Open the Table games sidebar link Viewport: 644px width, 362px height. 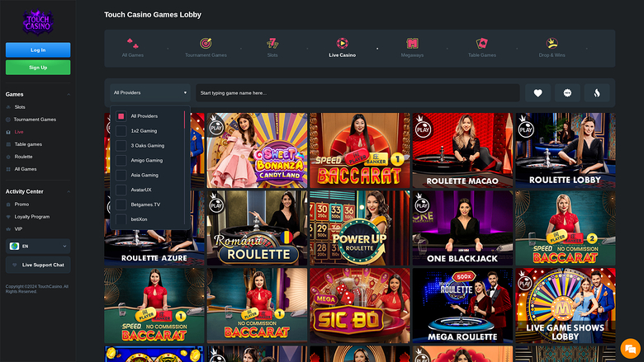point(28,144)
